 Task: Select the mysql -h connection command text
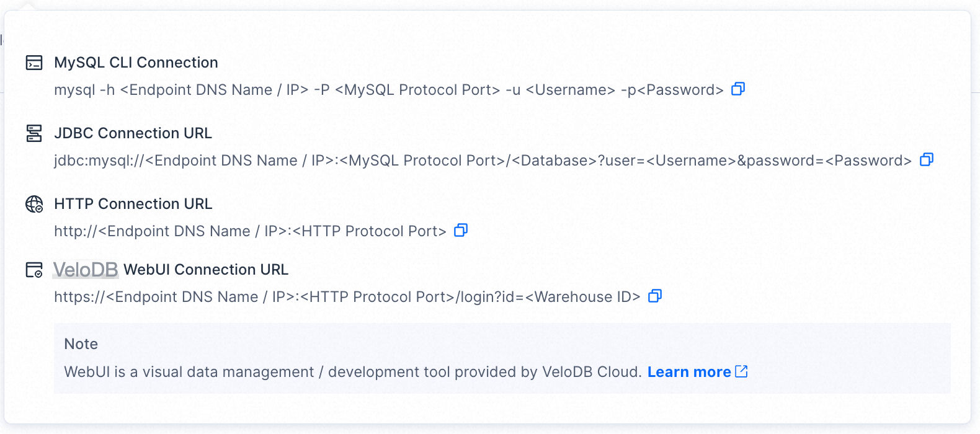[391, 89]
